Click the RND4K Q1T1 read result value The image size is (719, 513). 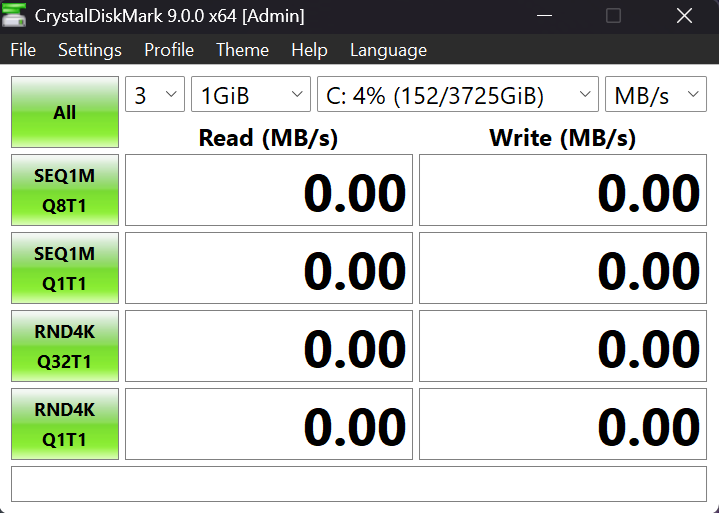269,424
